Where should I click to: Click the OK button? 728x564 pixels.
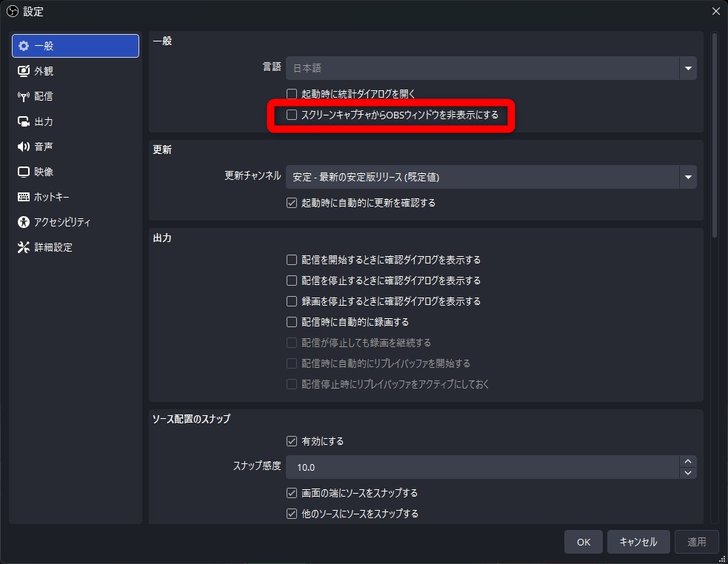[x=583, y=541]
